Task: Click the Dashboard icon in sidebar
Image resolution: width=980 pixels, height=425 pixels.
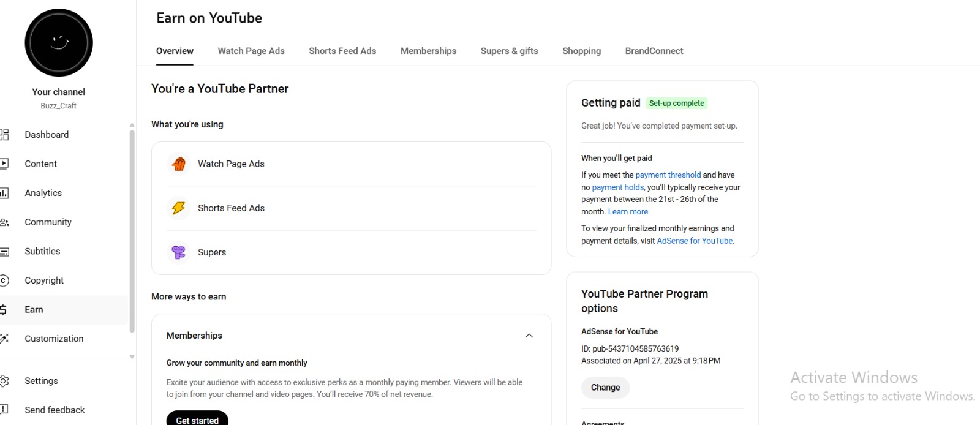Action: (x=4, y=135)
